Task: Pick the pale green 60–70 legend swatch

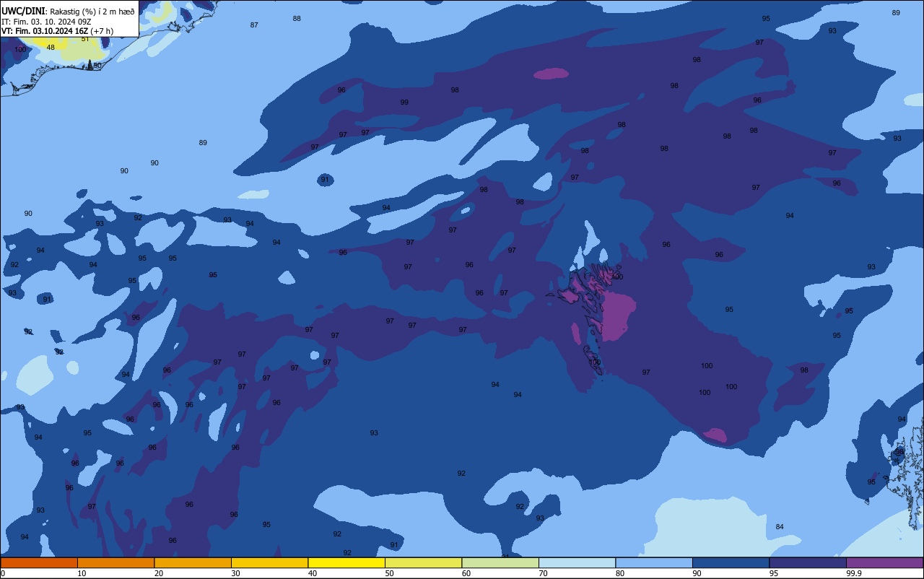Action: pyautogui.click(x=500, y=562)
